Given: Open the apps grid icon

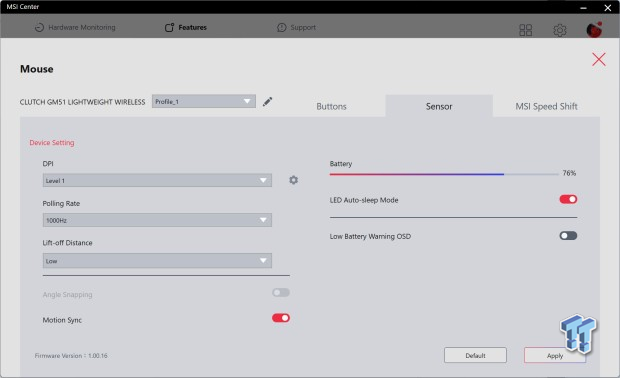Looking at the screenshot, I should tap(525, 30).
